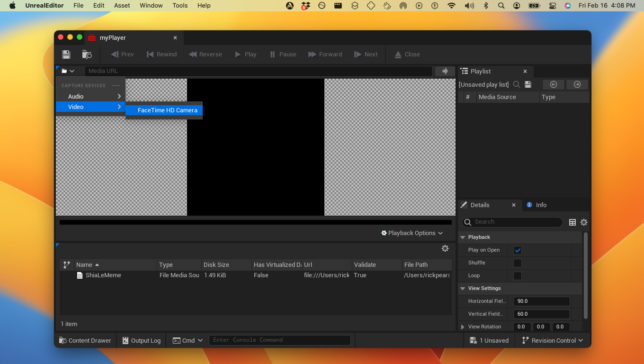Open the Revision Control dropdown

pos(552,340)
